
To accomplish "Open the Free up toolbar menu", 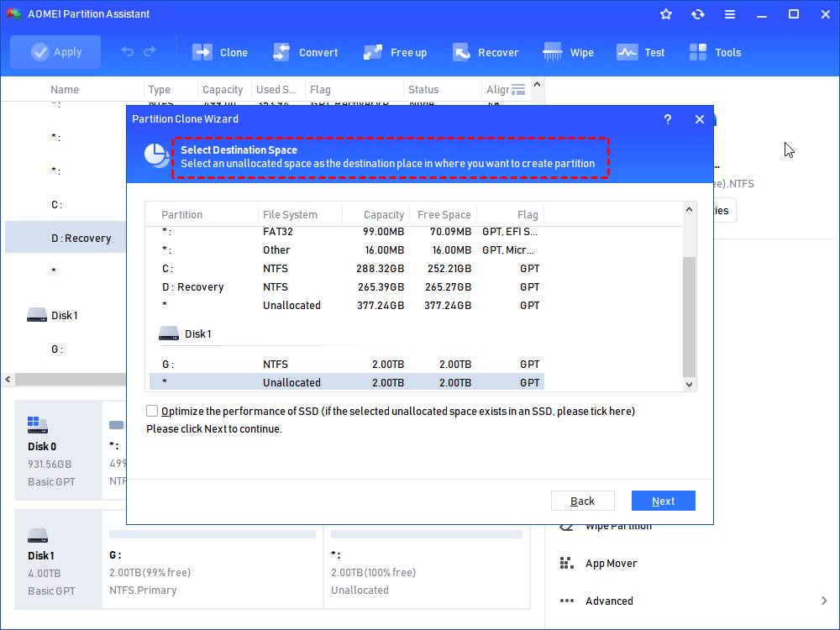I will pyautogui.click(x=395, y=52).
